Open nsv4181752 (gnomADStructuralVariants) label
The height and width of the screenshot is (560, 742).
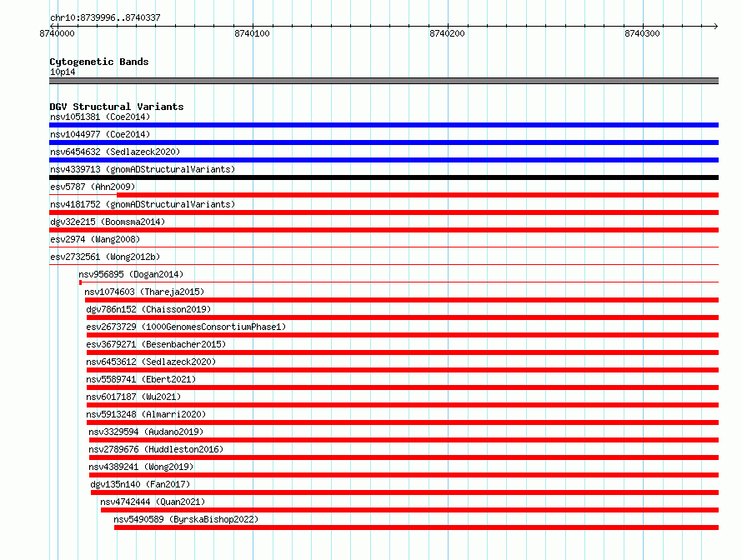tap(143, 204)
